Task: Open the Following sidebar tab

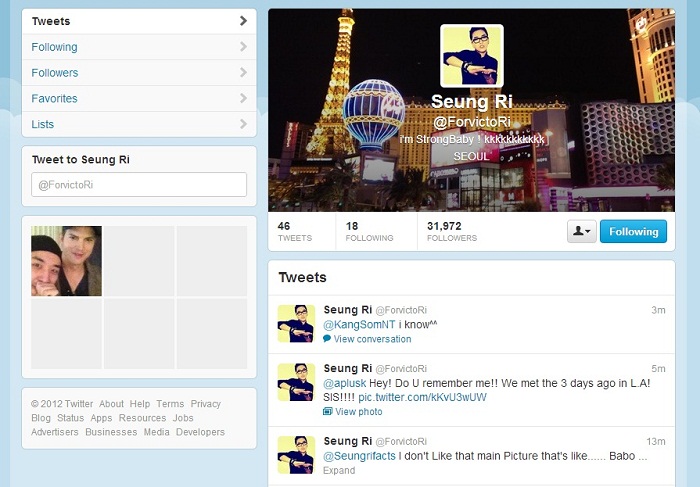Action: coord(139,47)
